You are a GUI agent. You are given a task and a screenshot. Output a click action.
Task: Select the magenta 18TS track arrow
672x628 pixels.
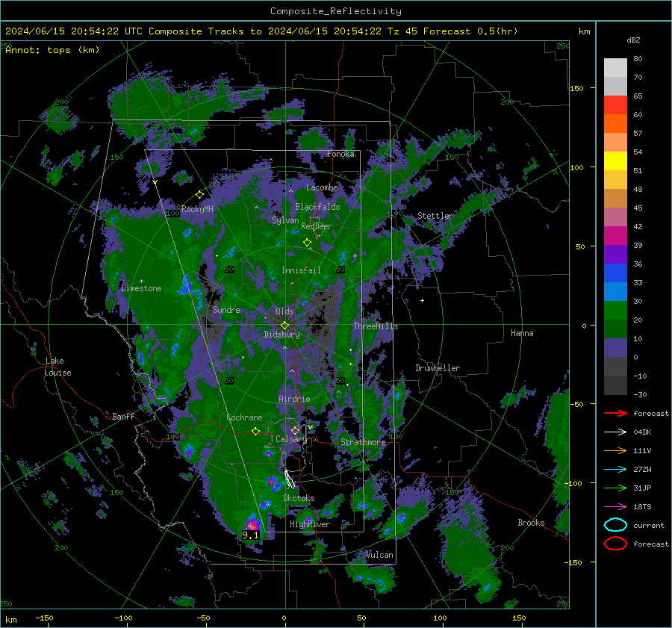[x=615, y=507]
